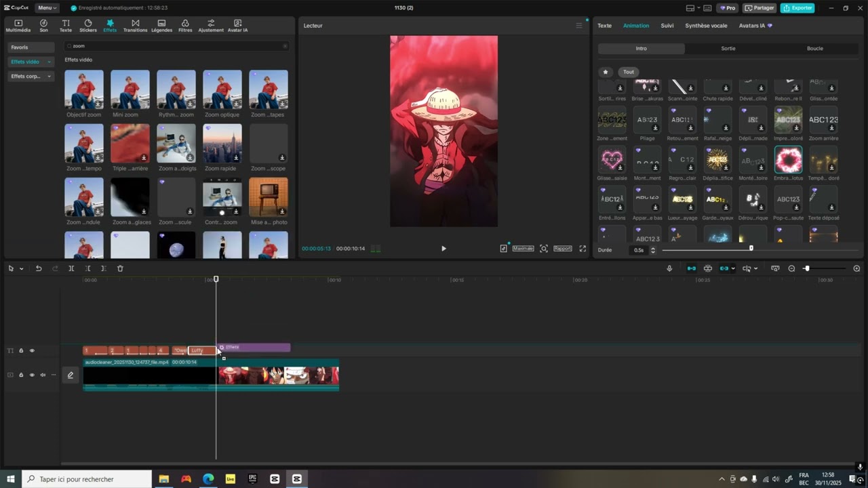The height and width of the screenshot is (488, 868).
Task: Toggle auto snapping in timeline toolbar
Action: (707, 268)
